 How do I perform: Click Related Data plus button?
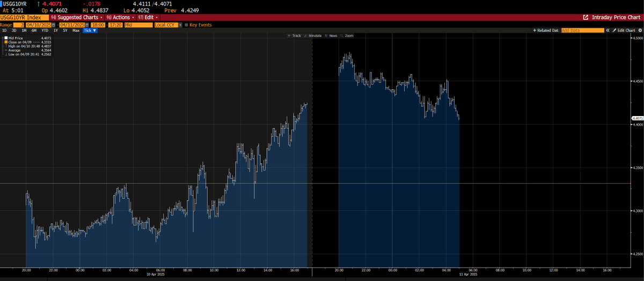[546, 31]
